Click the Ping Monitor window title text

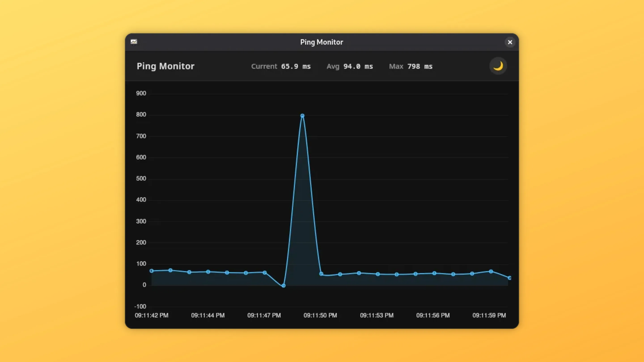coord(322,42)
